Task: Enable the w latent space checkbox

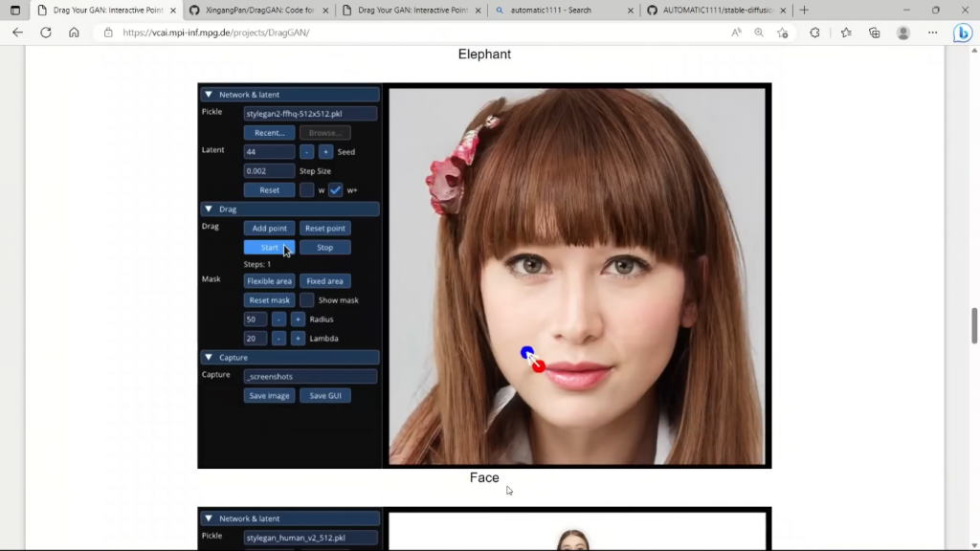Action: 306,190
